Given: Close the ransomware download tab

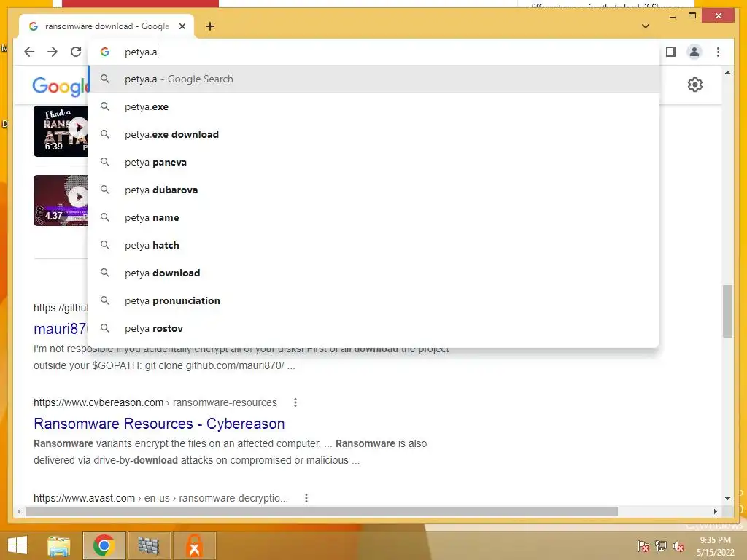Looking at the screenshot, I should (182, 26).
